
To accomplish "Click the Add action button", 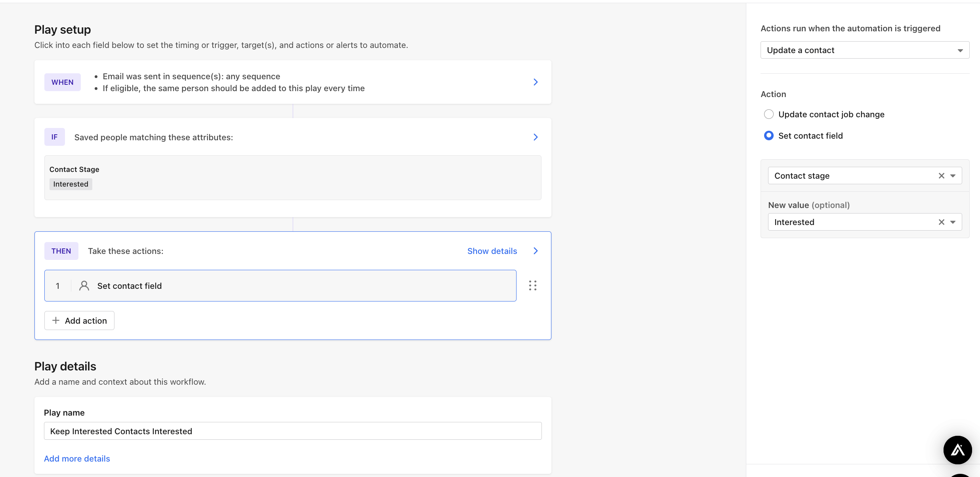I will pos(79,321).
